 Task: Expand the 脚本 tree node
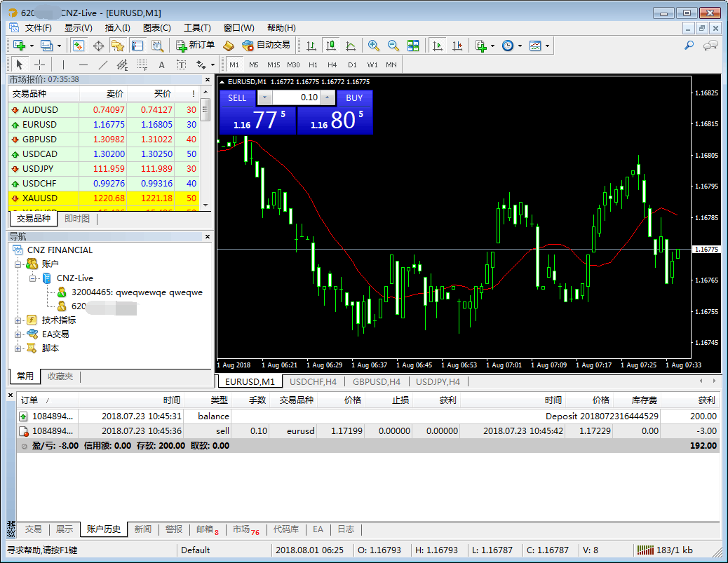[18, 348]
